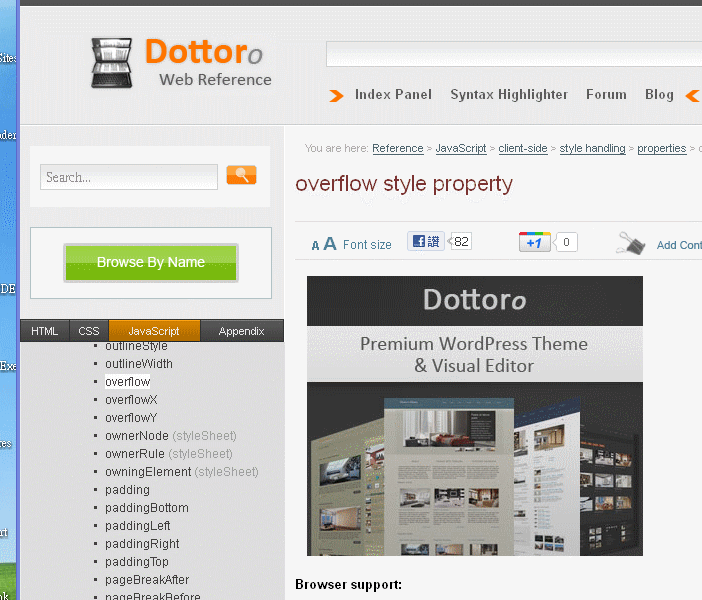702x600 pixels.
Task: Click the Dottoro laptop logo icon
Action: 112,62
